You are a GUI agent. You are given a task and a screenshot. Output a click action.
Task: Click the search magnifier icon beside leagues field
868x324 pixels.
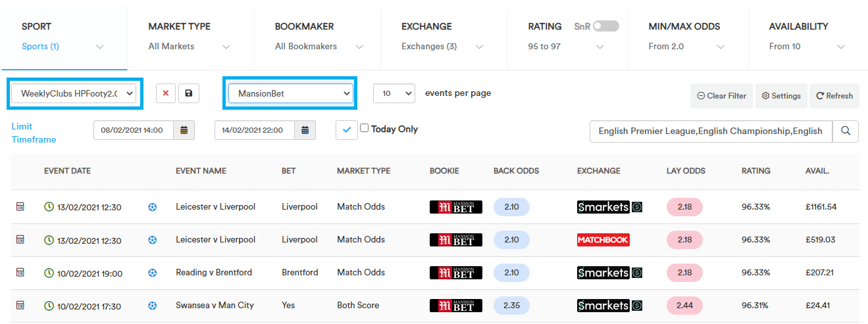pos(846,131)
